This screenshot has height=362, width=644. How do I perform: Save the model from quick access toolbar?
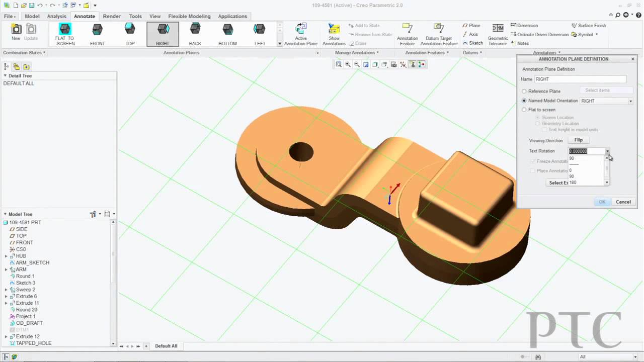32,6
